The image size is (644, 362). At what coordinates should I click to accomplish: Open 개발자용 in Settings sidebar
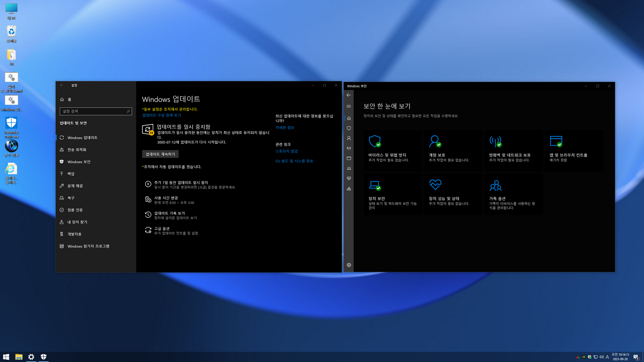click(96, 234)
